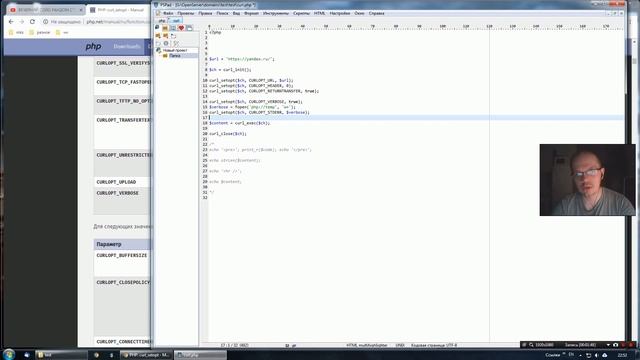Go forward in the browser window
Image resolution: width=640 pixels, height=360 pixels.
coord(22,22)
